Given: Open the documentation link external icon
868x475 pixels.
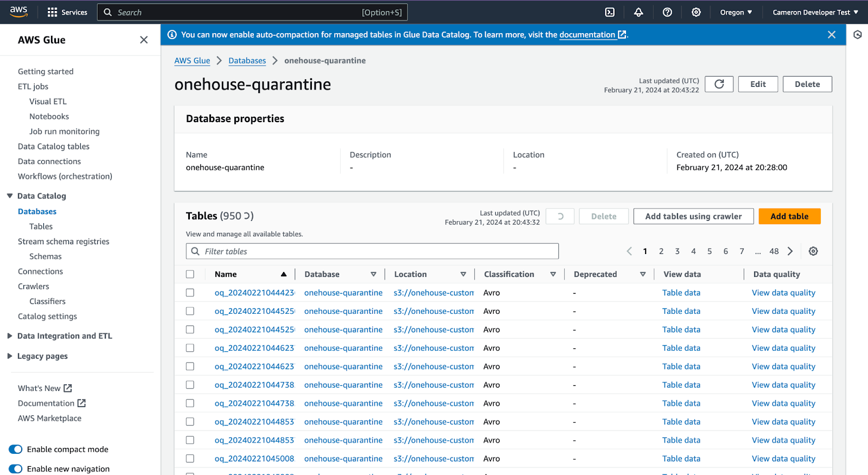Looking at the screenshot, I should coord(622,35).
